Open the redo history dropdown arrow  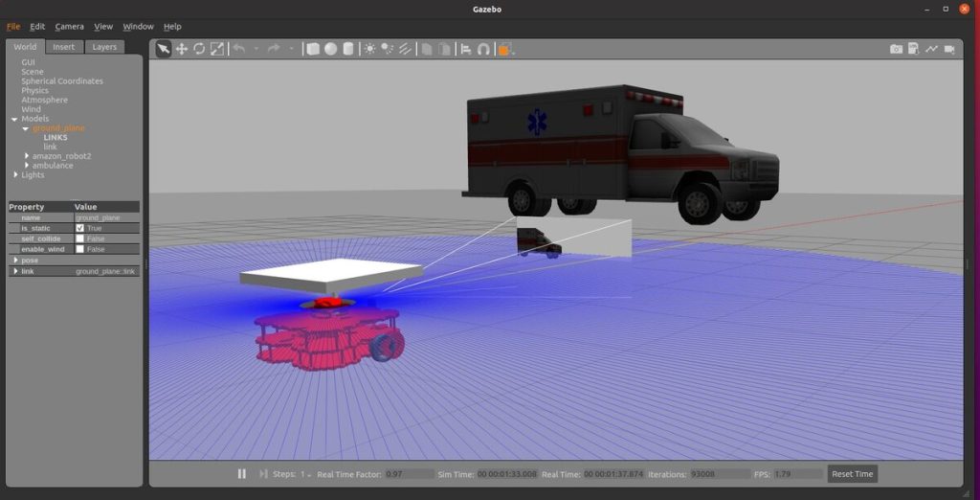[x=291, y=49]
